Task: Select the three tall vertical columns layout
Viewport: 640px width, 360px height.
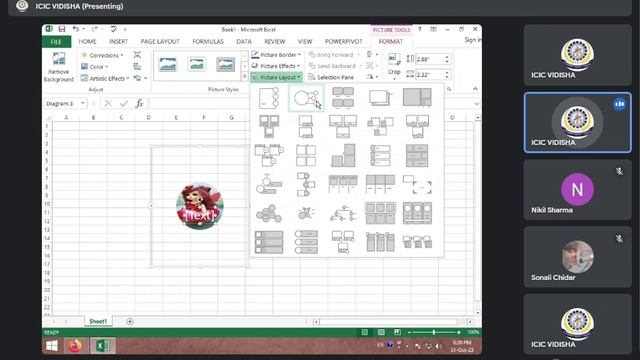Action: pyautogui.click(x=380, y=242)
